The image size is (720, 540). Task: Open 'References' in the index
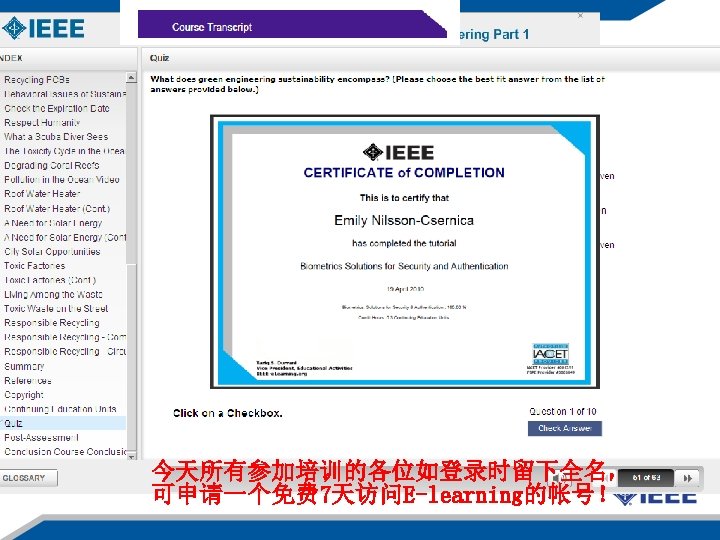click(28, 381)
